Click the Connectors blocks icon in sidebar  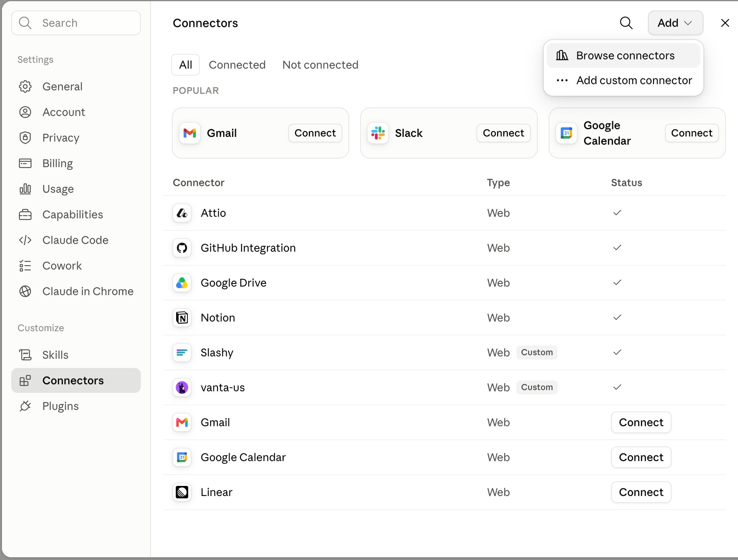(25, 380)
